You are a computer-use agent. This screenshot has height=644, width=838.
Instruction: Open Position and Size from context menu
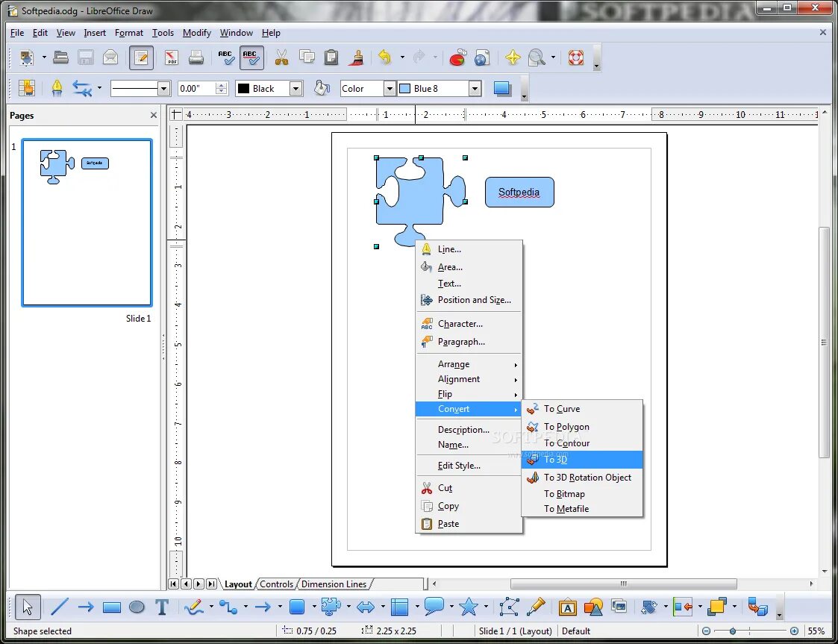tap(469, 300)
